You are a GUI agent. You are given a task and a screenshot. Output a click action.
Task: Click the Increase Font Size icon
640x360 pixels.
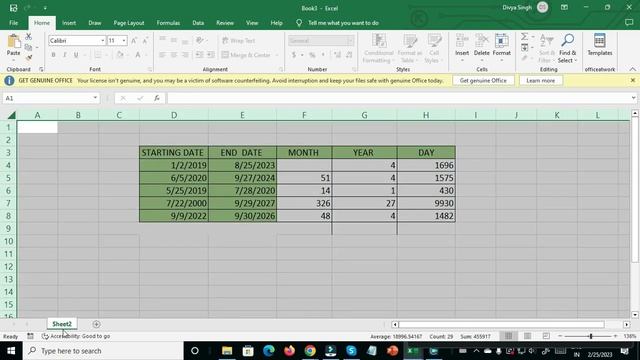[x=134, y=40]
